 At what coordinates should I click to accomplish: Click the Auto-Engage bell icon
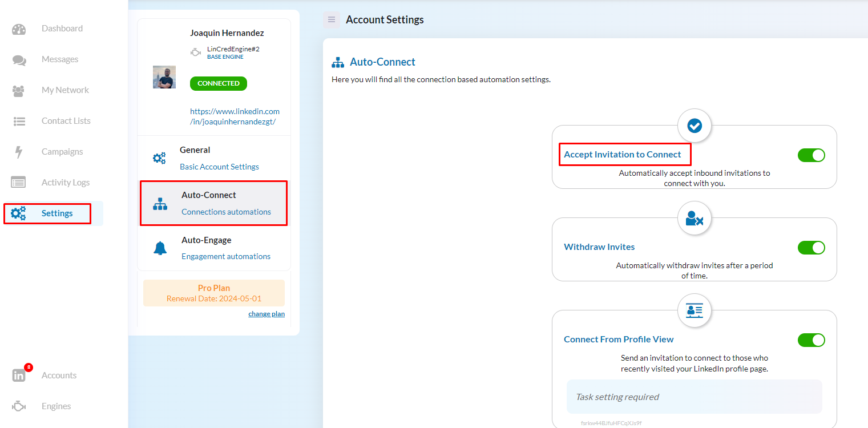[x=160, y=248]
